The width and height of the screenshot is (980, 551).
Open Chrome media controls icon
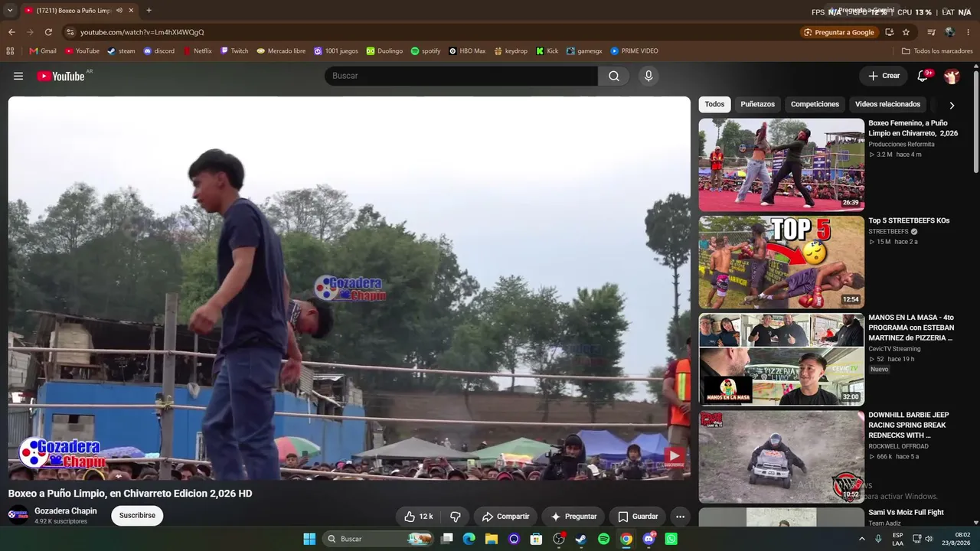[932, 32]
